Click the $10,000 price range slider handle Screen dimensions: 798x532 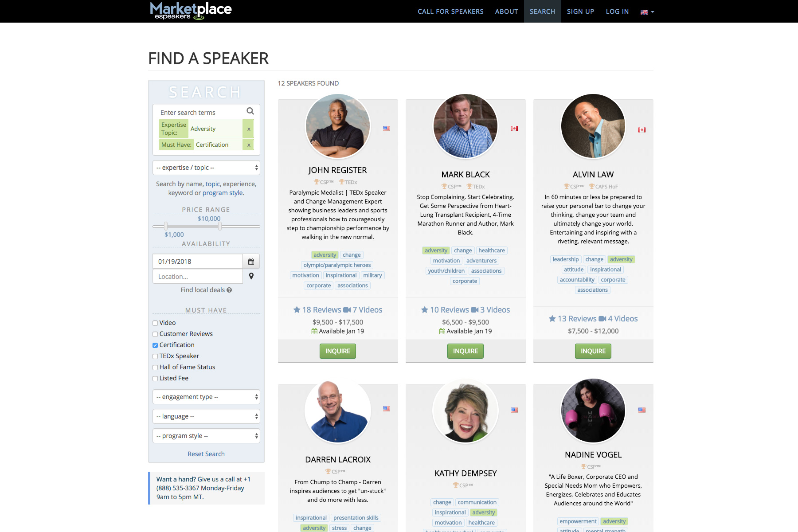(220, 226)
